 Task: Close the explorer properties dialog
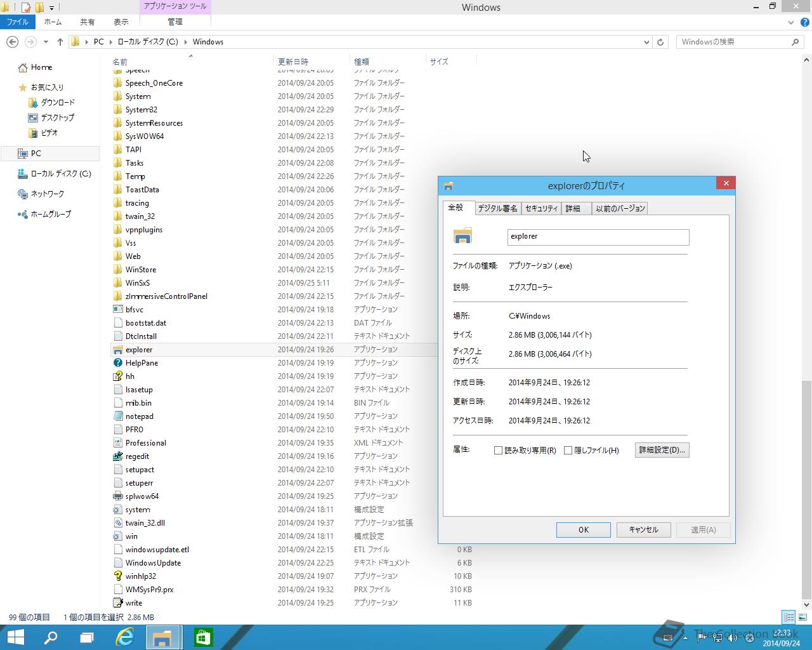click(x=726, y=183)
